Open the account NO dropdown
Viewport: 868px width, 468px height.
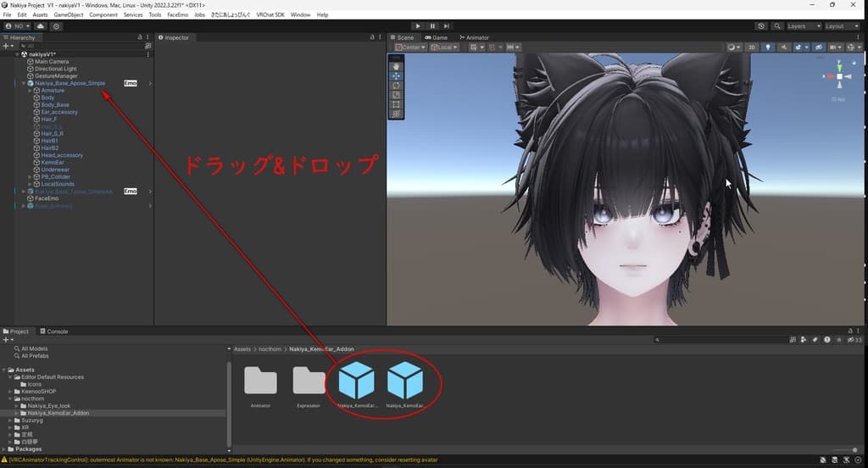coord(17,26)
